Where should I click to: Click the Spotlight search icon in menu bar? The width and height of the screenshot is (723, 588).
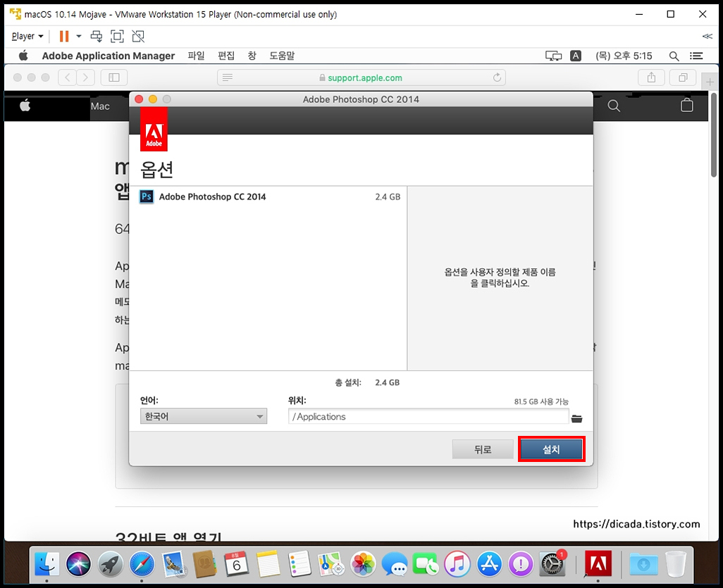[x=674, y=56]
